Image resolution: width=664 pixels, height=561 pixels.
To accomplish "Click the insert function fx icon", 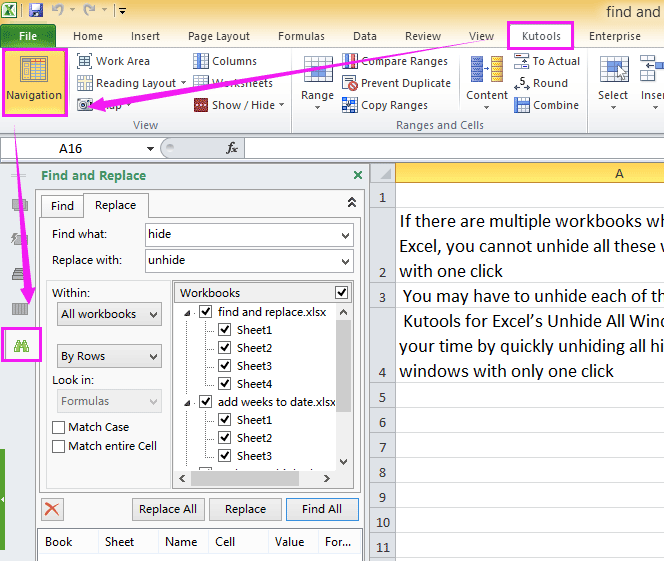I will click(x=232, y=148).
